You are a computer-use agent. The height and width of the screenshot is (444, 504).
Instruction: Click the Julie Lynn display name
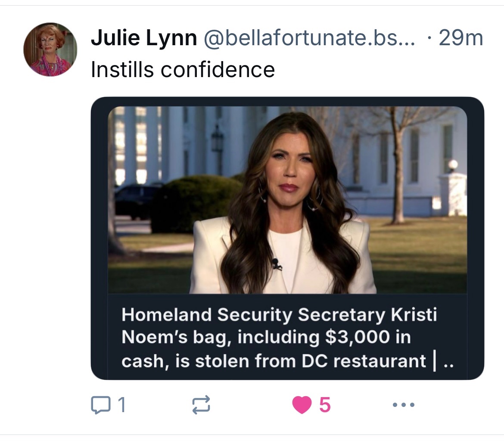click(144, 39)
